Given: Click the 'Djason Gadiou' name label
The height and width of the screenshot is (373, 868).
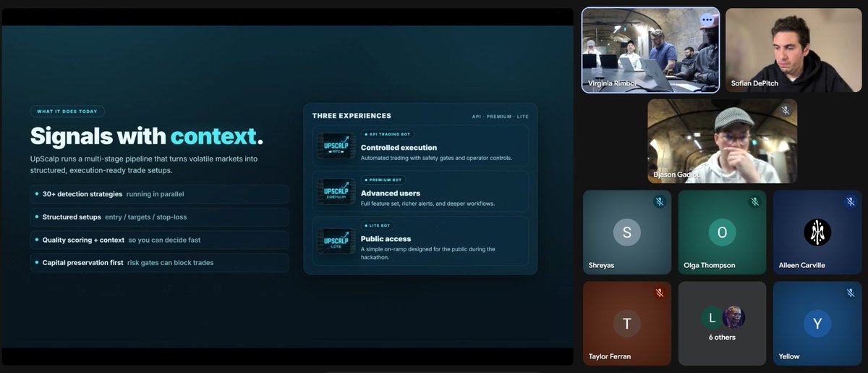Looking at the screenshot, I should [x=676, y=175].
